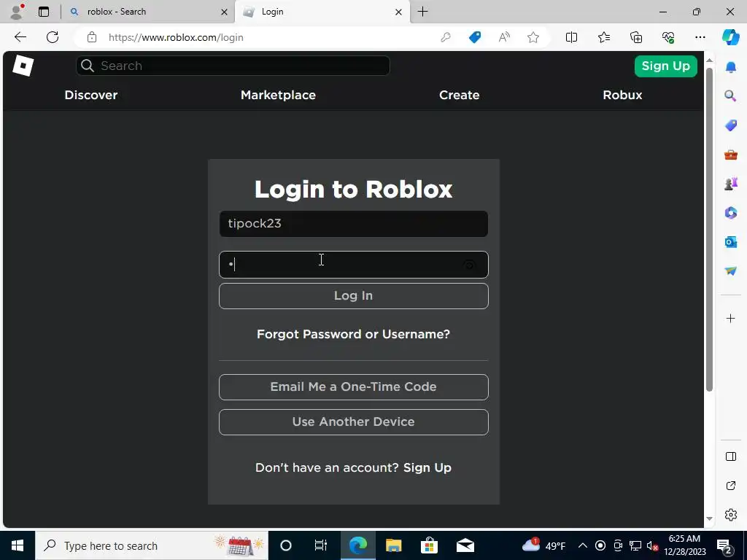The width and height of the screenshot is (747, 560).
Task: Toggle password visibility eye icon
Action: (x=469, y=265)
